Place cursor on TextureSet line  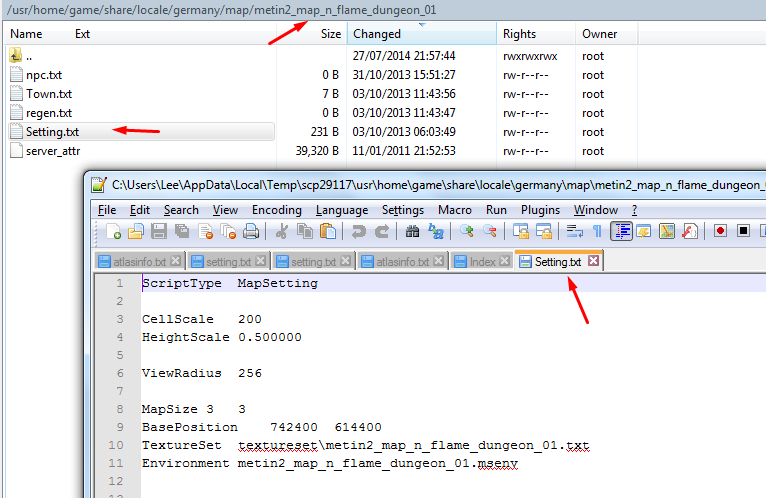tap(365, 445)
